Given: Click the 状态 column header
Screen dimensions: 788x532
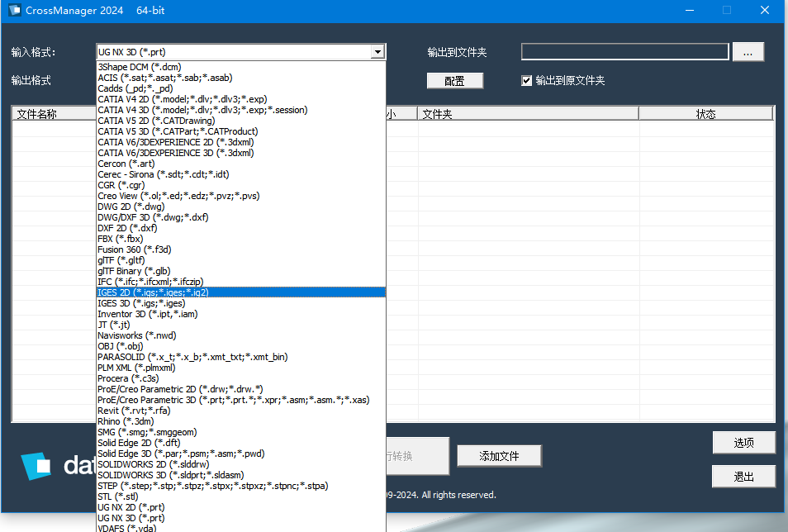Looking at the screenshot, I should 705,114.
